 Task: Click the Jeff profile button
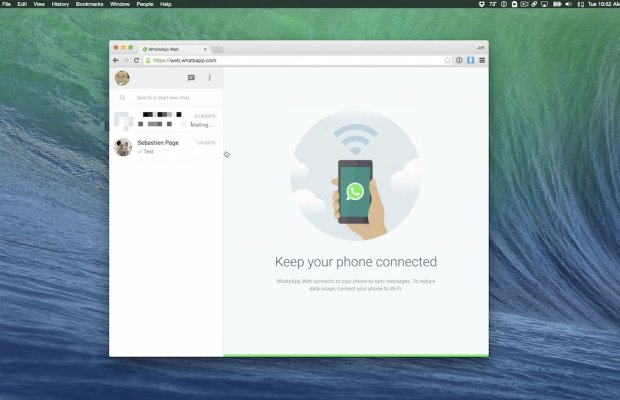(x=480, y=48)
